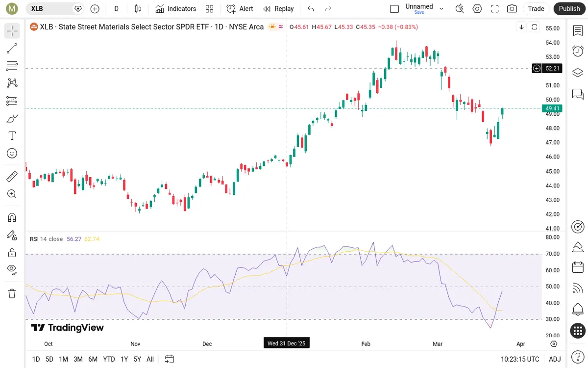
Task: Open the time axis settings gear
Action: pyautogui.click(x=554, y=343)
